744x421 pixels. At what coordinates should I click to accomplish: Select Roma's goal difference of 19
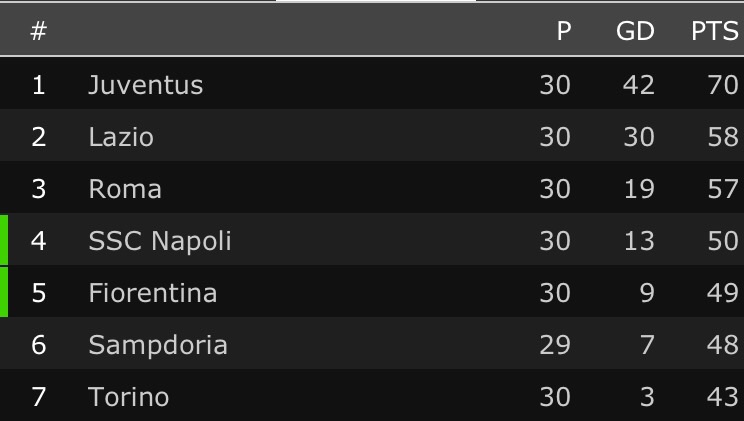[x=638, y=189]
